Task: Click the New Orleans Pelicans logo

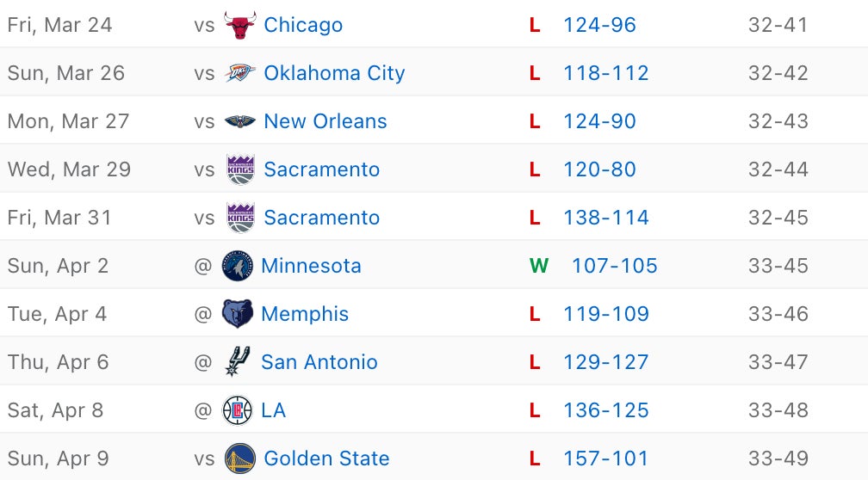Action: pos(240,121)
